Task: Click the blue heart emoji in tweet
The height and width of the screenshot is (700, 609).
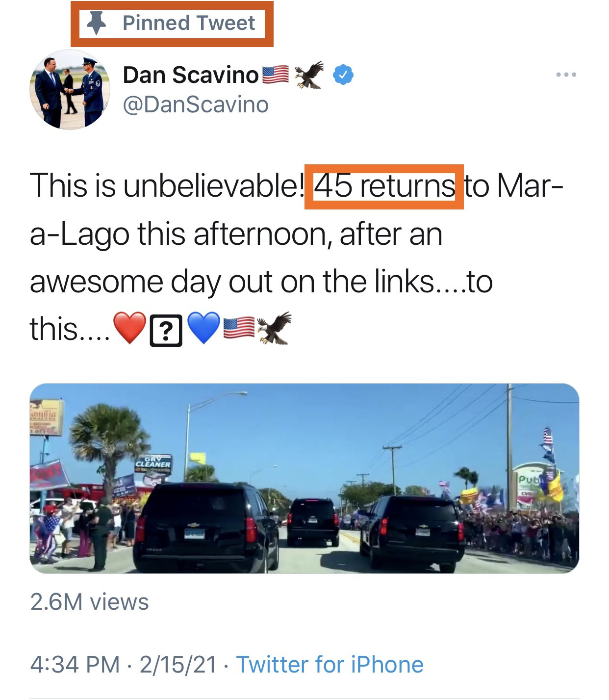Action: click(203, 328)
